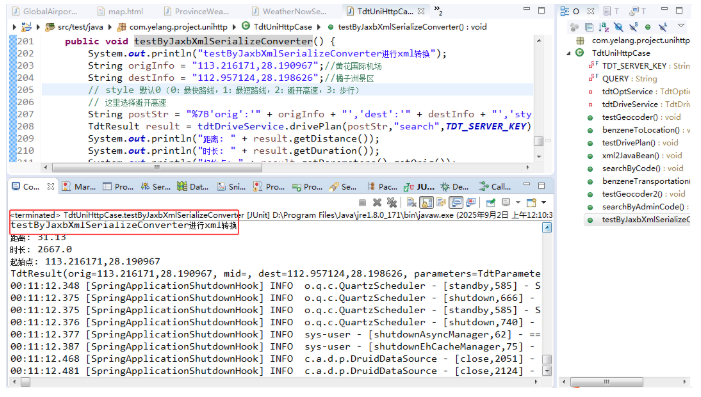This screenshot has height=397, width=701.
Task: Switch to the WeatherNowSe... editor tab
Action: [289, 11]
